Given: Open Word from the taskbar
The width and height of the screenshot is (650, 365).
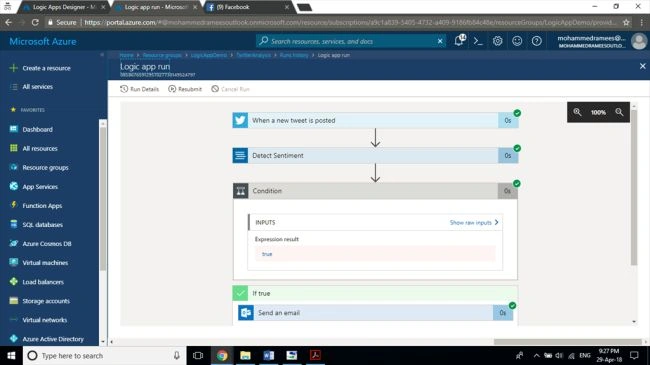Looking at the screenshot, I should tap(269, 355).
